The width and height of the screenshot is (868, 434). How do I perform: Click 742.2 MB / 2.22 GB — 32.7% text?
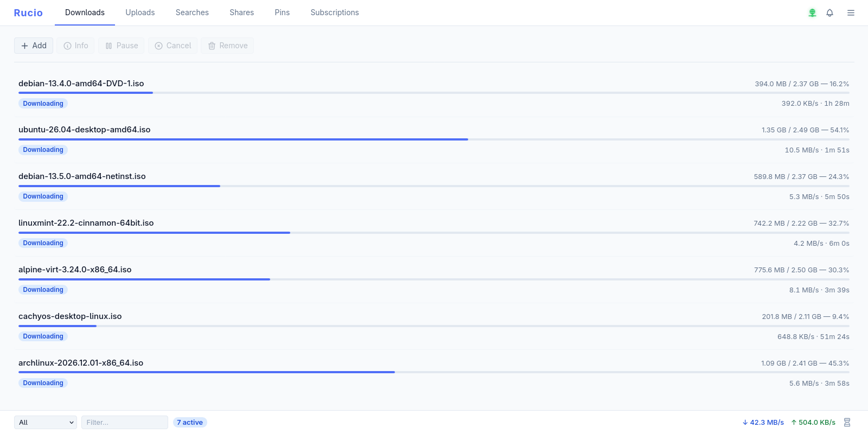[x=801, y=224]
